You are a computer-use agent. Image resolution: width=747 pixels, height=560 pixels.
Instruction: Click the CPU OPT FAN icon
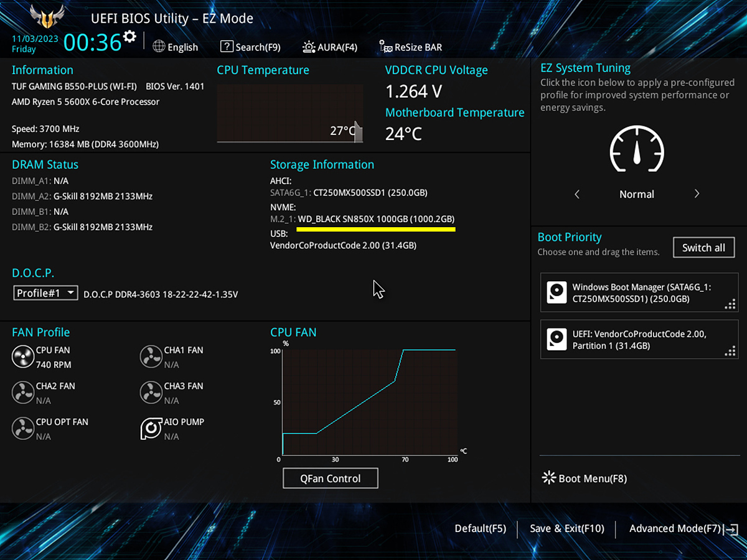[23, 429]
